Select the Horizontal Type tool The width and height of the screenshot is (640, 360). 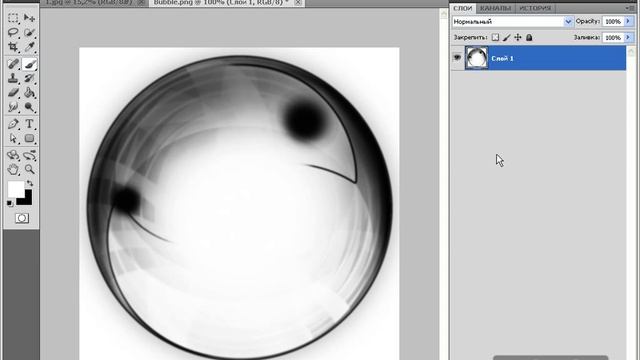pos(29,124)
